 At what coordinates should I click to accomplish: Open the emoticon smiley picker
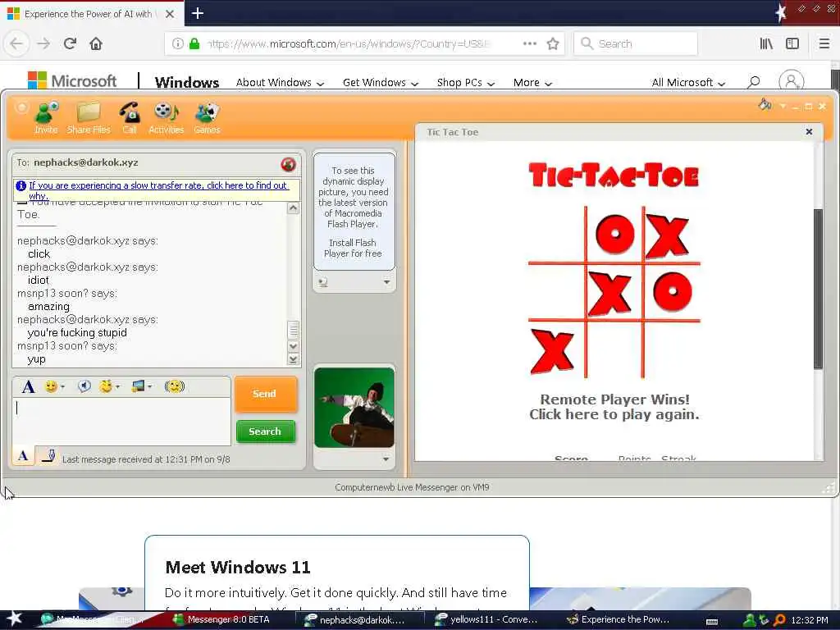pos(51,386)
